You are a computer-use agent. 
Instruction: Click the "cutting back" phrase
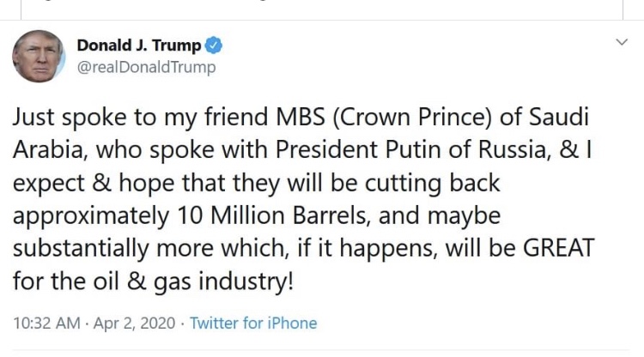[442, 183]
